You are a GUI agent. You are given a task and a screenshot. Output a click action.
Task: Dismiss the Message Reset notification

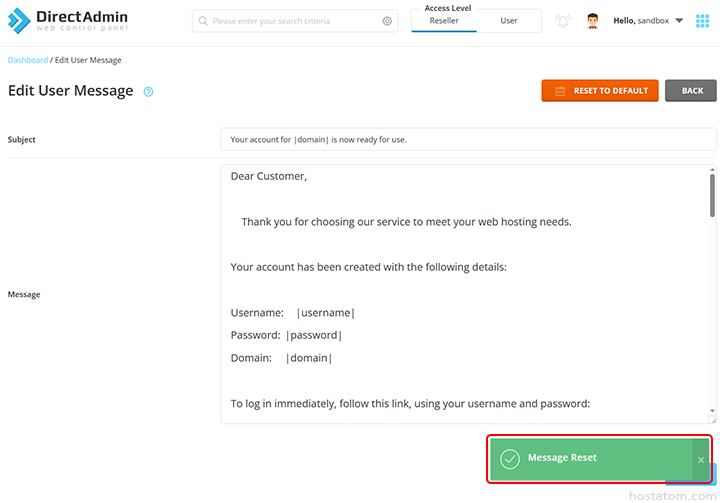[701, 460]
